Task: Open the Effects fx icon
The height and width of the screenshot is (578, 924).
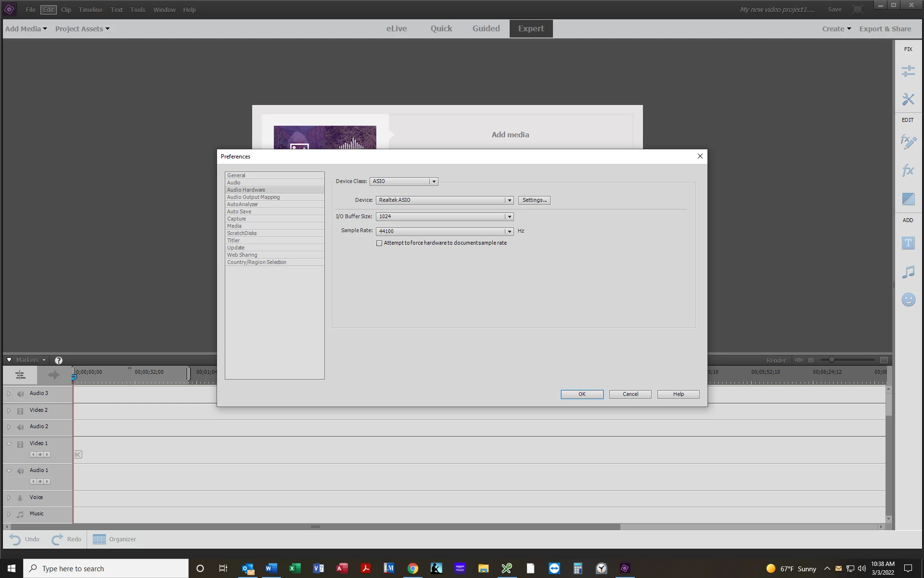Action: click(x=908, y=170)
